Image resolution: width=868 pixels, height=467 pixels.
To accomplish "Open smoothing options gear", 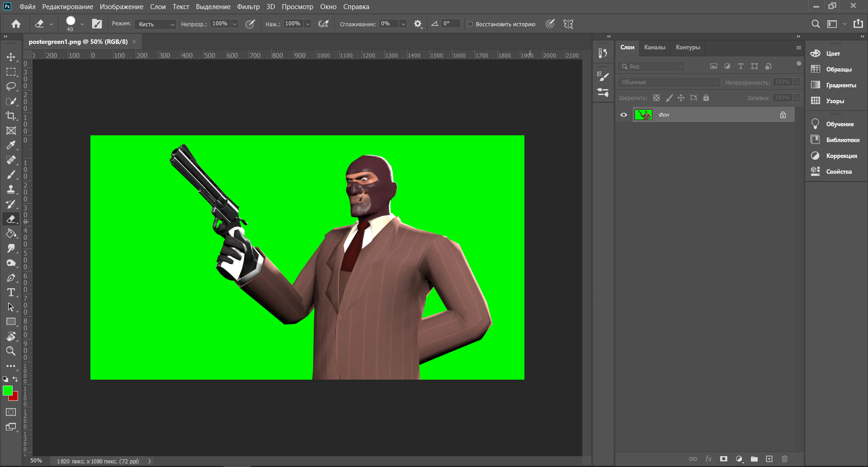I will click(418, 24).
